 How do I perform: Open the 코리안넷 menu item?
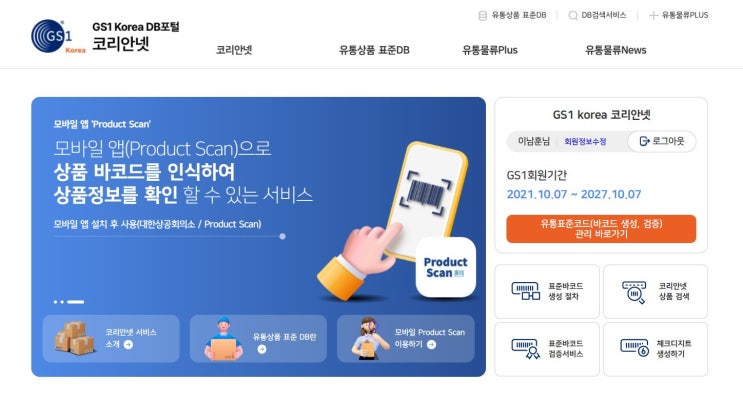pyautogui.click(x=234, y=50)
